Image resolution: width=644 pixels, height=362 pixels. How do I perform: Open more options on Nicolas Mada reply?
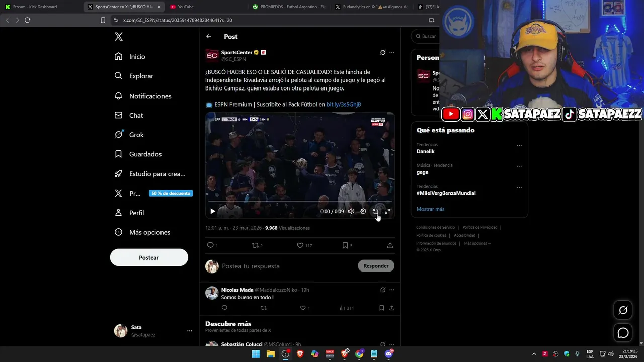392,290
